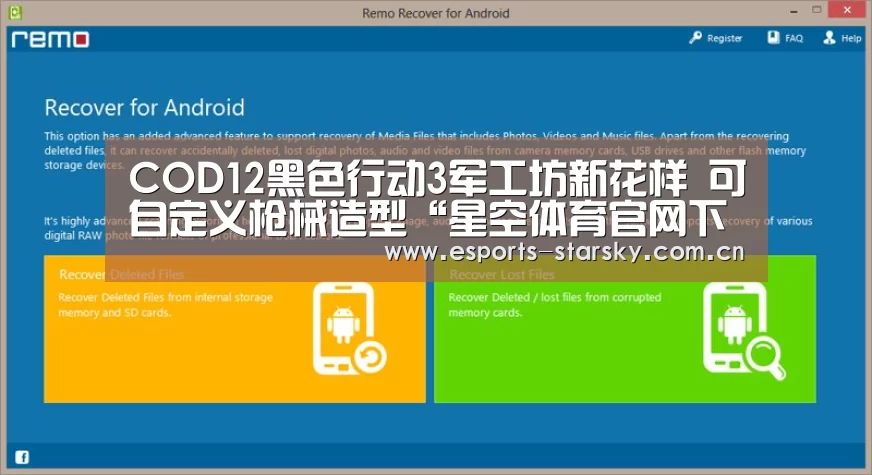Click the Facebook icon in bottom bar
This screenshot has height=475, width=872.
pyautogui.click(x=22, y=457)
